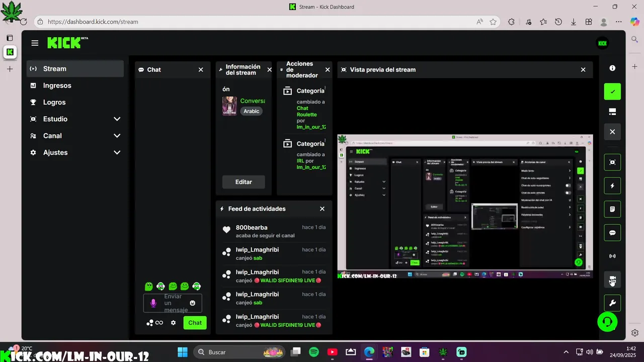Select the fourth smiling green emote
The height and width of the screenshot is (362, 644).
pos(185,286)
